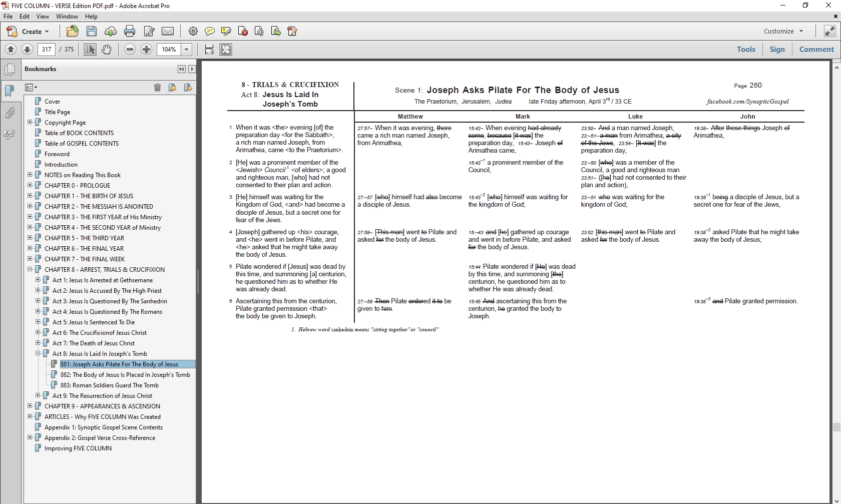Jump to Table of GOSPEL CONTENTS bookmark

coord(82,144)
